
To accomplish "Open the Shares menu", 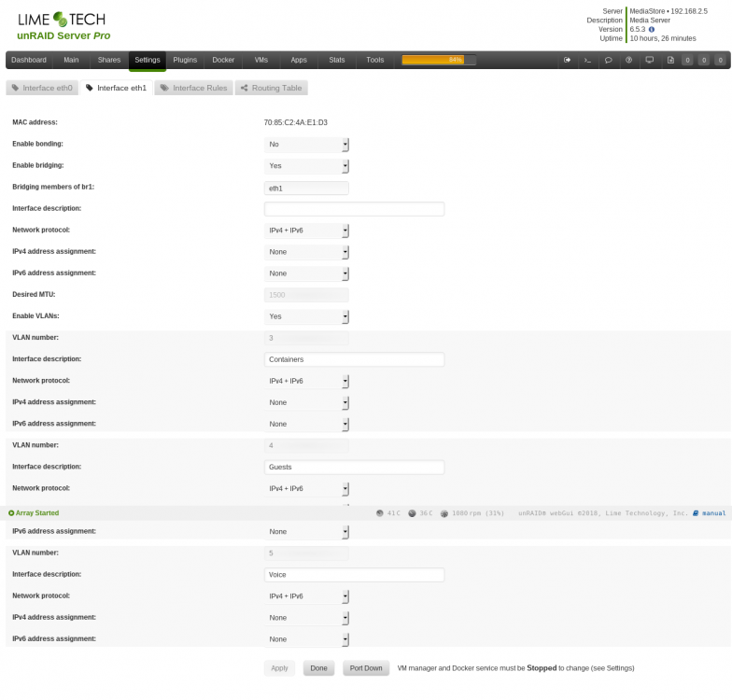I will [x=109, y=60].
